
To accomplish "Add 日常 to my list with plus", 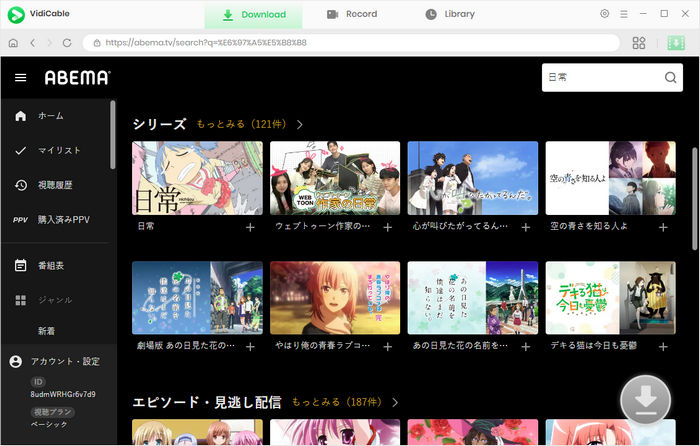I will click(x=250, y=228).
